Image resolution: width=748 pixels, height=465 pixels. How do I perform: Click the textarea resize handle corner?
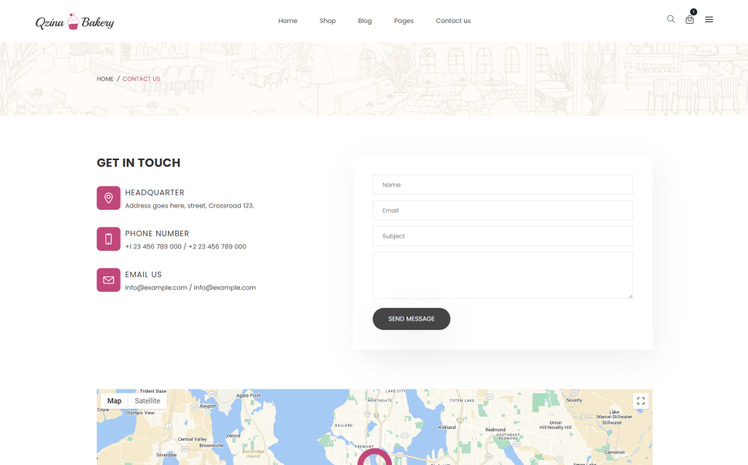tap(630, 296)
